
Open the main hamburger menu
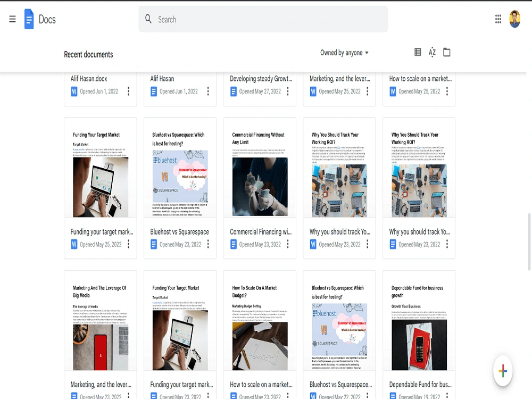click(13, 19)
